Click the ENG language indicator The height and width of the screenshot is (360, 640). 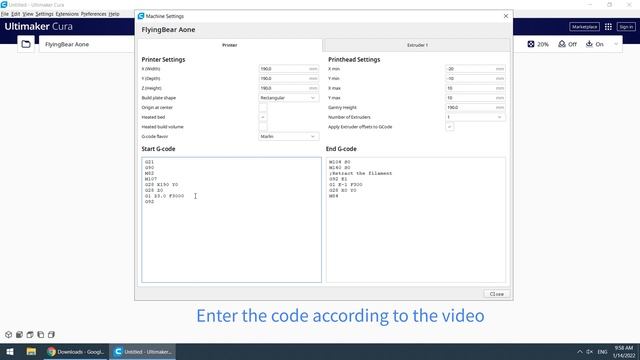602,352
